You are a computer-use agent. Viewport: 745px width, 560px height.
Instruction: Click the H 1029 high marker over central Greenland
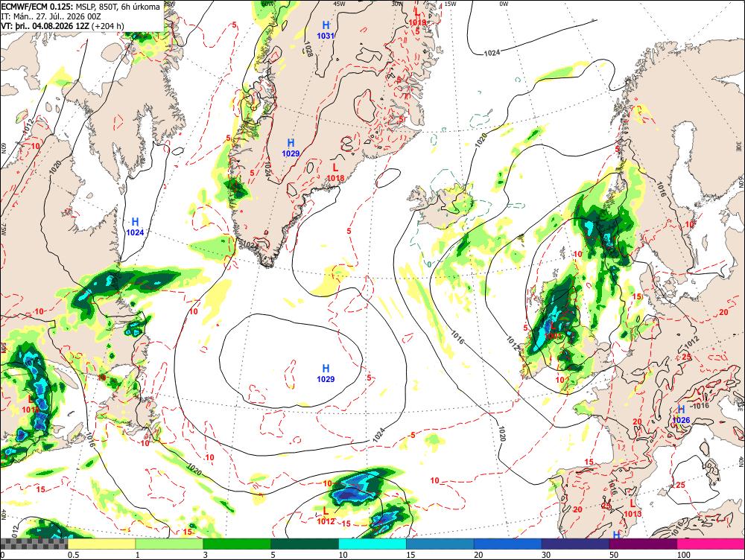coord(291,147)
